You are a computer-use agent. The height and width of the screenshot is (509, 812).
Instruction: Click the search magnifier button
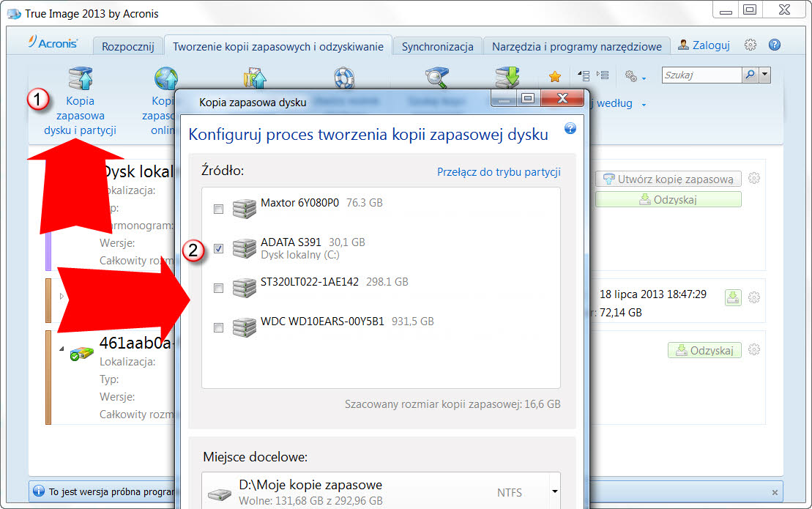click(x=749, y=75)
